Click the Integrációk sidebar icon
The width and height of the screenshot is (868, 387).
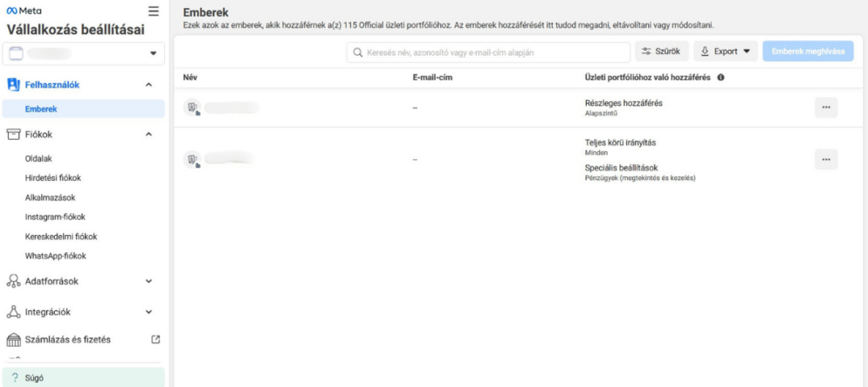pyautogui.click(x=13, y=310)
